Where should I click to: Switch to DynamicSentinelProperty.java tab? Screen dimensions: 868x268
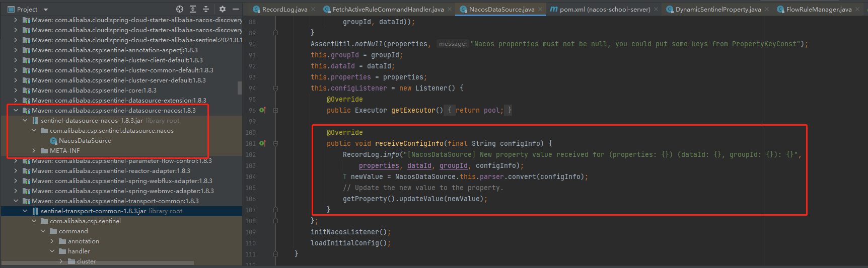(718, 9)
